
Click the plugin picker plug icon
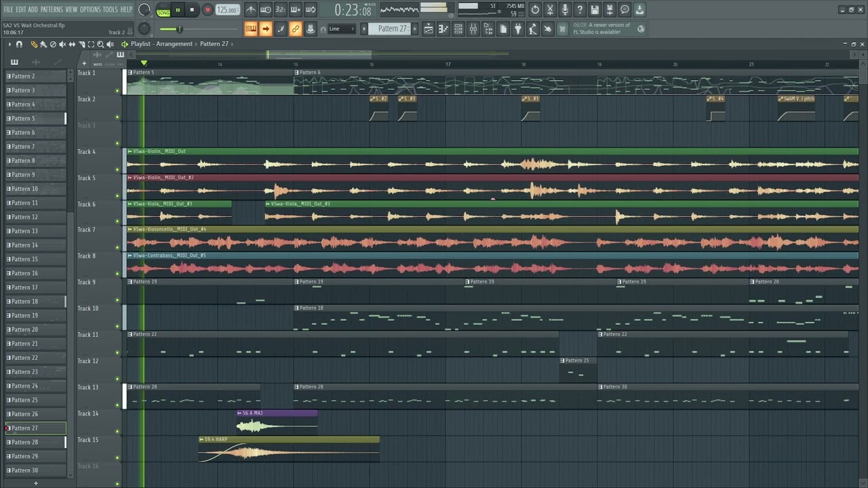click(x=518, y=28)
